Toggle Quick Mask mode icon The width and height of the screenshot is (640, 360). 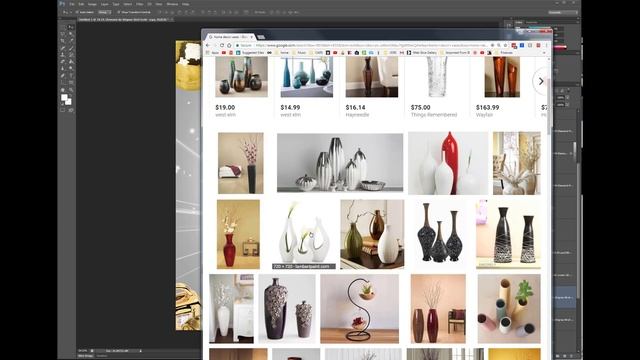click(63, 110)
